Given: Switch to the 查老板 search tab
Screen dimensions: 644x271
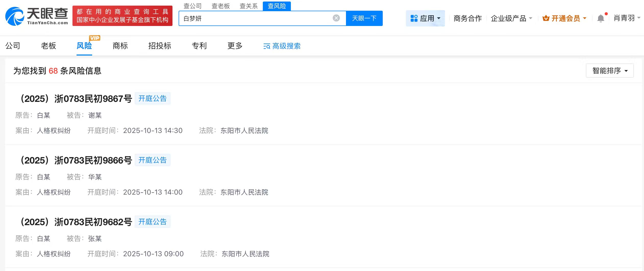Looking at the screenshot, I should [220, 6].
